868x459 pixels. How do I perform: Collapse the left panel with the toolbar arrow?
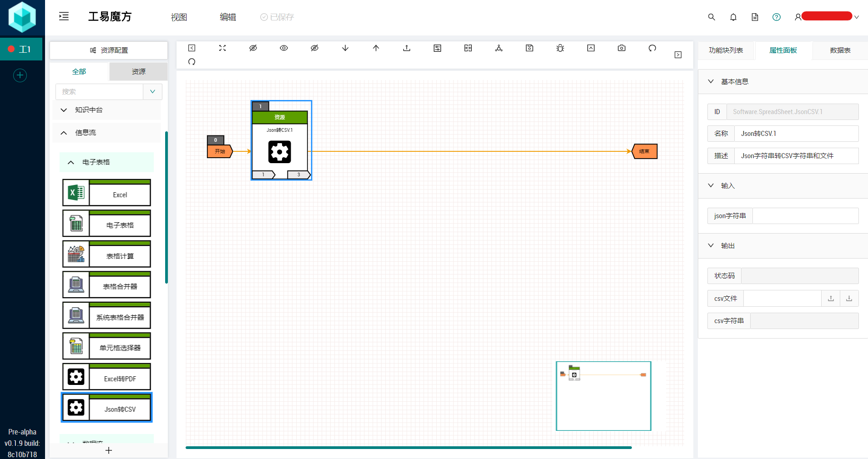[x=192, y=48]
